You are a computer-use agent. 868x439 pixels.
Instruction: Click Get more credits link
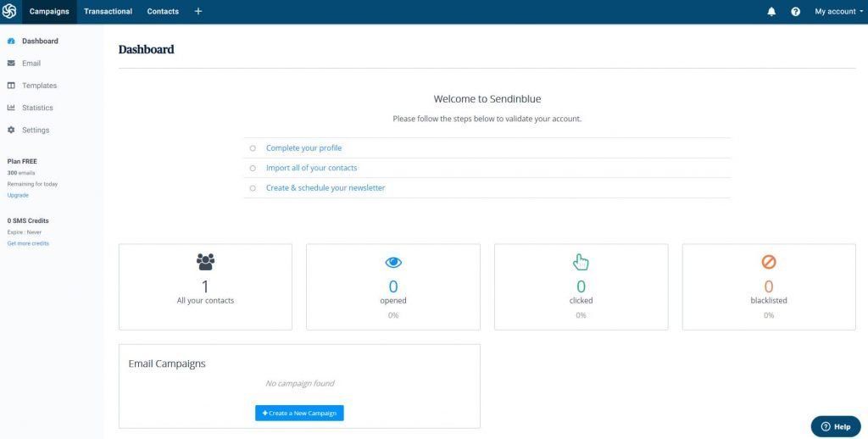point(28,243)
